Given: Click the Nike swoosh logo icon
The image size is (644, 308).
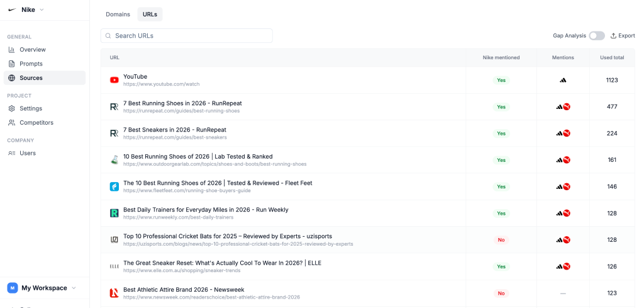Looking at the screenshot, I should coord(12,10).
